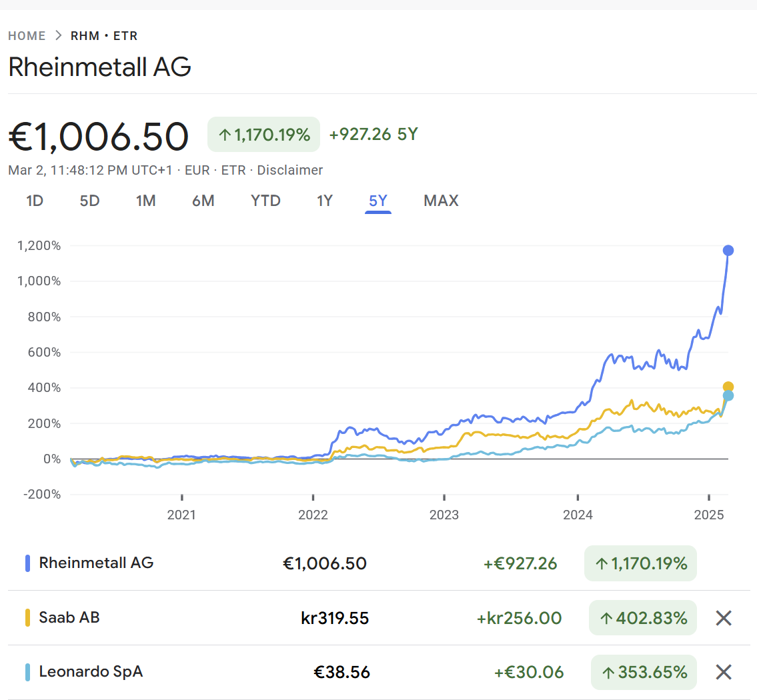Remove Saab AB from comparison
This screenshot has height=700, width=757.
[724, 618]
